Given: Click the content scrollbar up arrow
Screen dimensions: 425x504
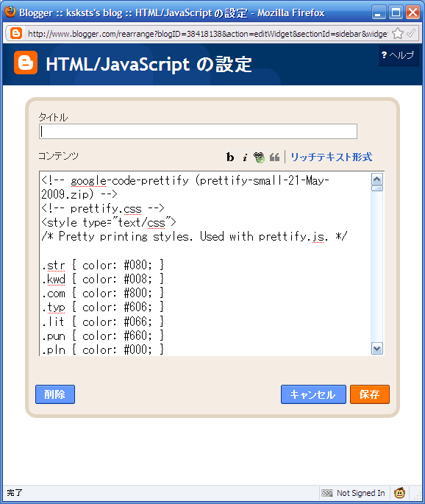Looking at the screenshot, I should [376, 179].
